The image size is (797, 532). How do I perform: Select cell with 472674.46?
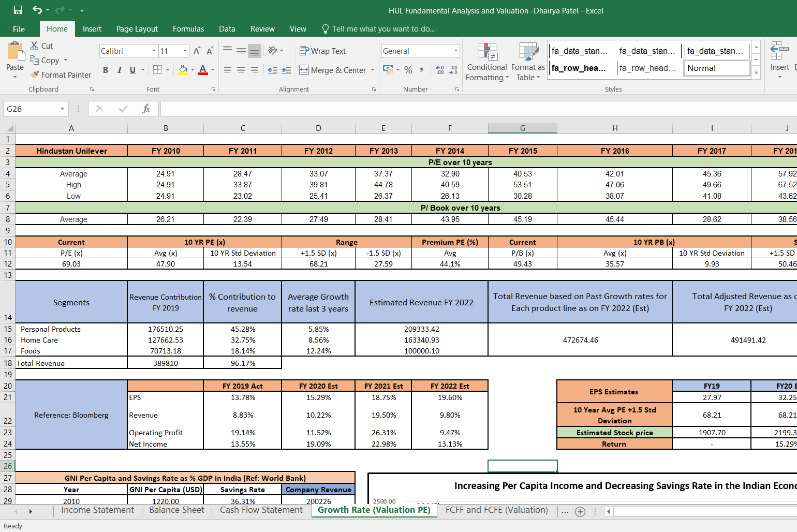tap(580, 340)
